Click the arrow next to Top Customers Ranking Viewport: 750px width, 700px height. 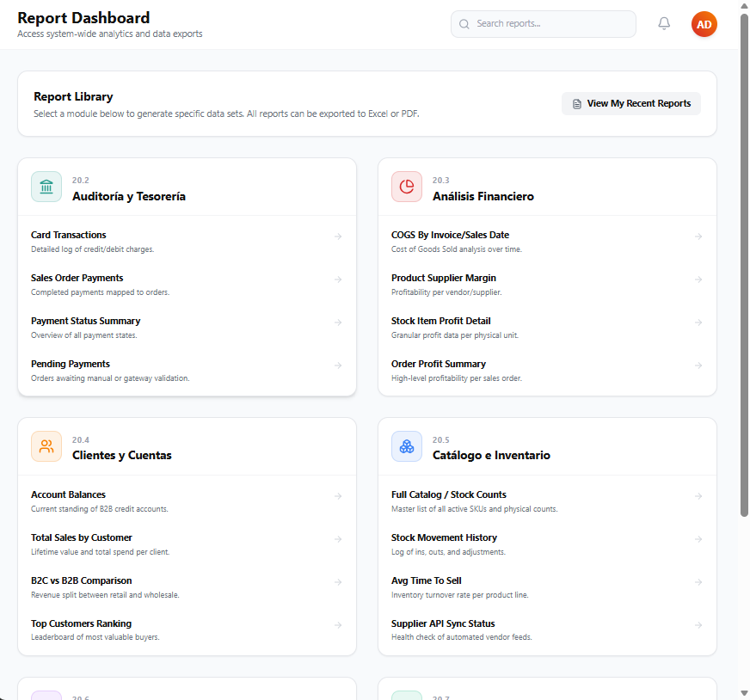coord(338,625)
